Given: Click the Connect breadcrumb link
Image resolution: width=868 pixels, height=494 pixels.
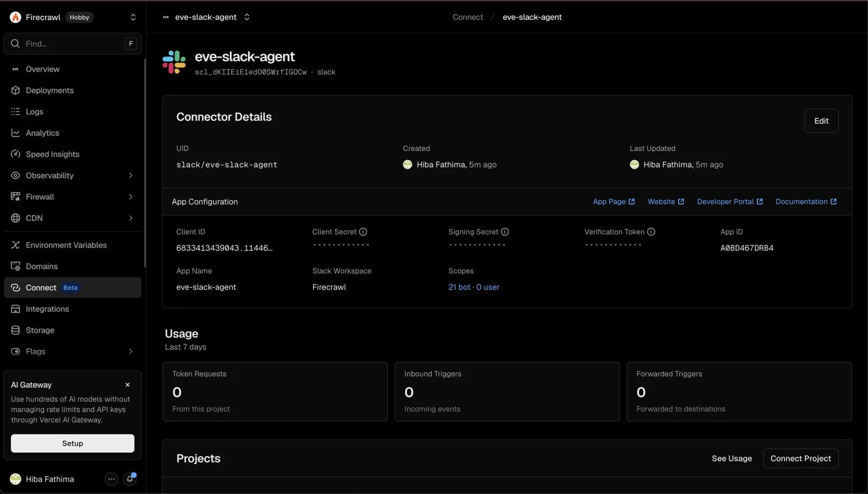Looking at the screenshot, I should 468,17.
